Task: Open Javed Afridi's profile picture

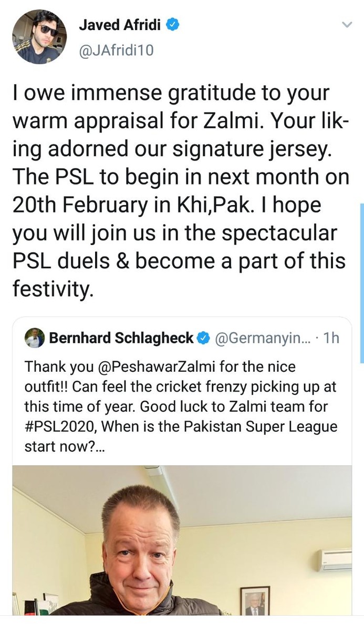Action: tap(39, 37)
